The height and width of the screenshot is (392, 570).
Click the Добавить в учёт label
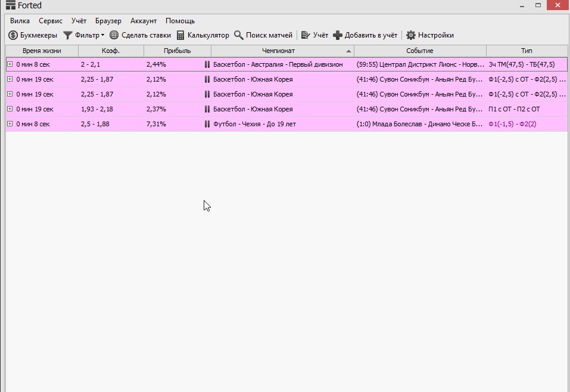[371, 35]
